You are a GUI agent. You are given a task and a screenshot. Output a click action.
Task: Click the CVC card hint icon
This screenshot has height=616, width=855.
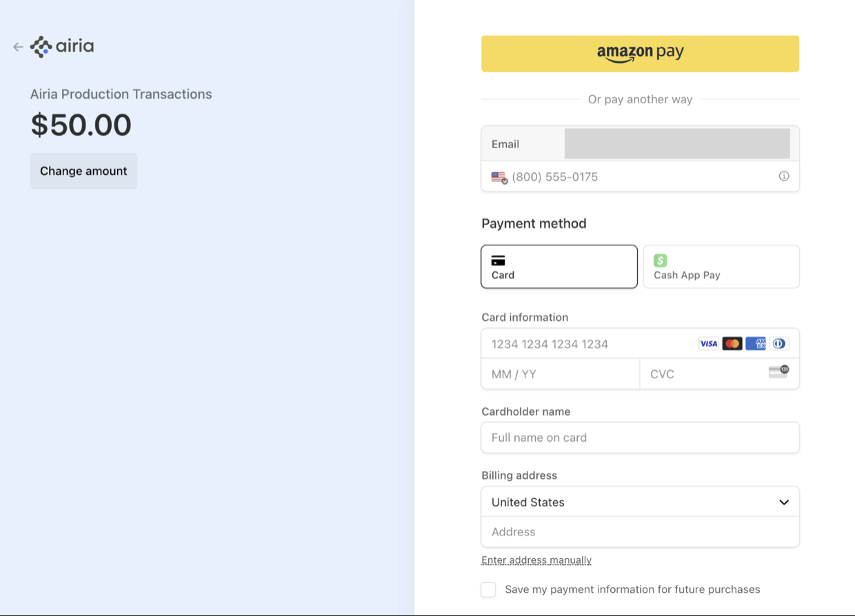779,372
